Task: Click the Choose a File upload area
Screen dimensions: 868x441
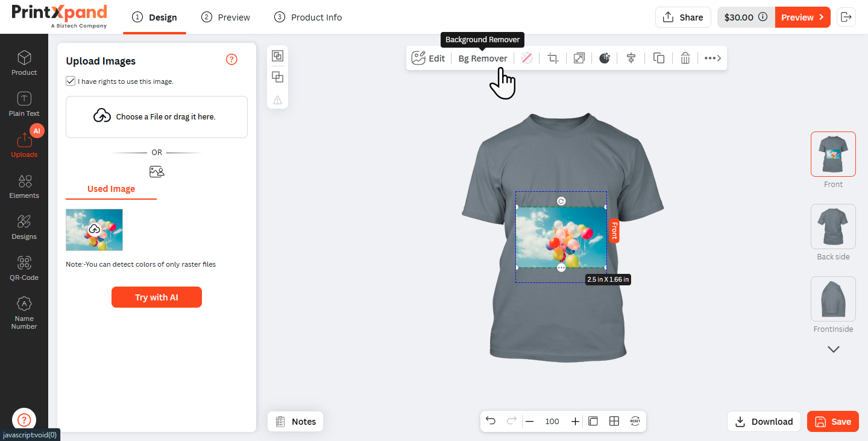Action: (157, 117)
